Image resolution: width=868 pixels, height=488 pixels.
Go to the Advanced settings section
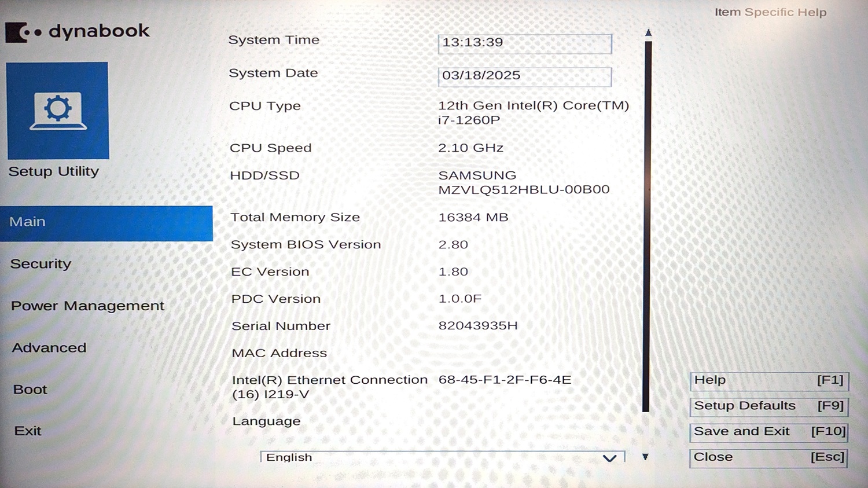pyautogui.click(x=49, y=348)
